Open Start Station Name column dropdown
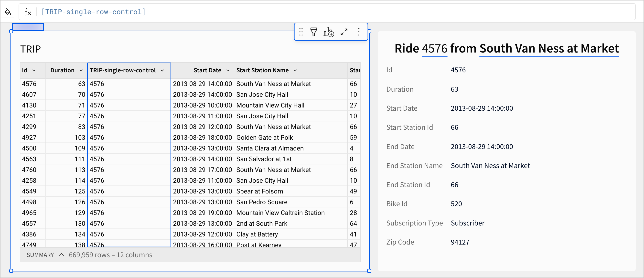The width and height of the screenshot is (644, 278). coord(295,71)
